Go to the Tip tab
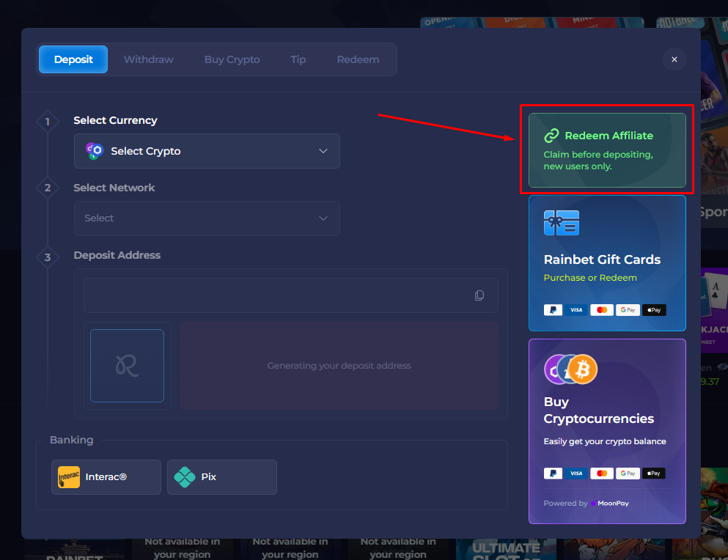 click(298, 59)
